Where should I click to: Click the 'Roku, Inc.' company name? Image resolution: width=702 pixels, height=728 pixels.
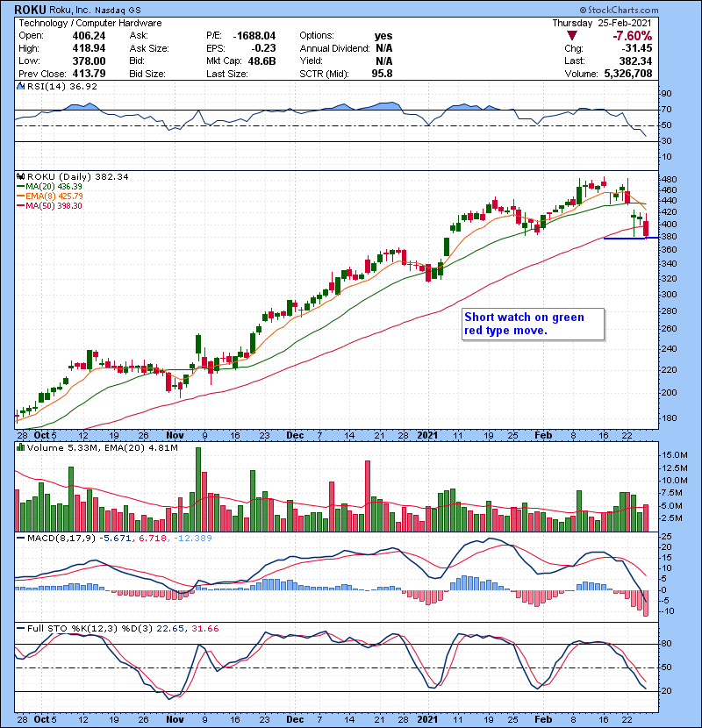coord(69,11)
